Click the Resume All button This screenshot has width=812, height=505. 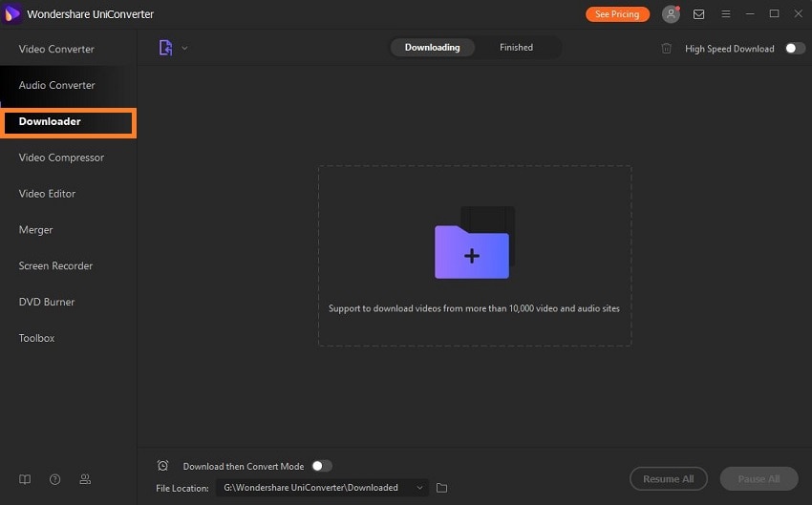click(x=669, y=479)
